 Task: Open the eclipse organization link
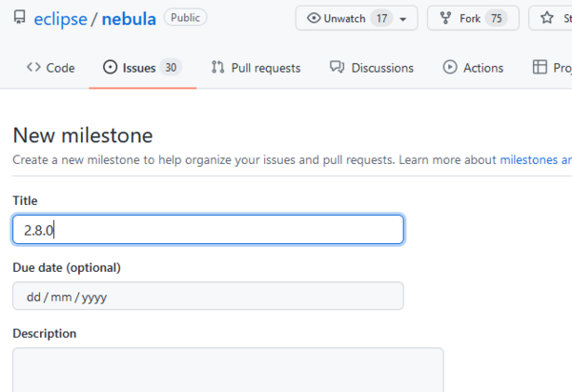(61, 19)
